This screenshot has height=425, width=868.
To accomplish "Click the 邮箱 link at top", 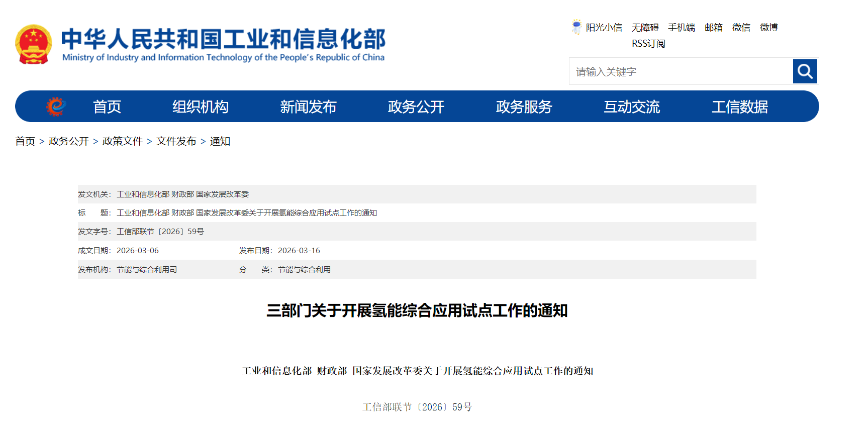I will pos(713,28).
